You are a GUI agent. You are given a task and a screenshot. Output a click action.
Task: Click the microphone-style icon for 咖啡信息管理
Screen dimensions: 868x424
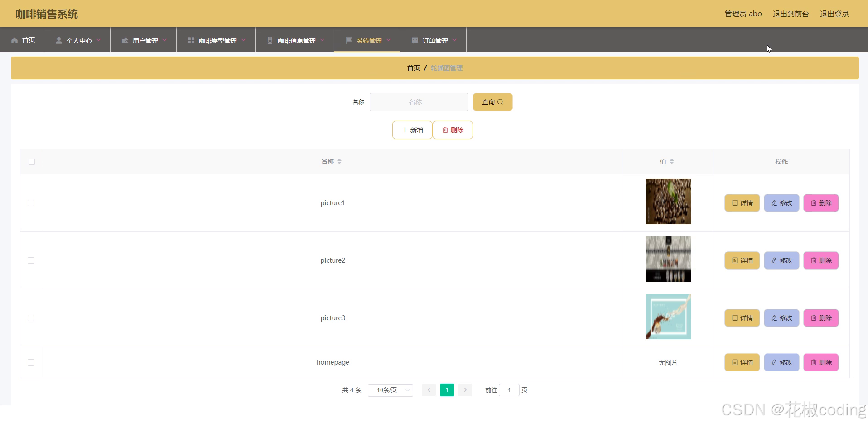click(x=270, y=40)
